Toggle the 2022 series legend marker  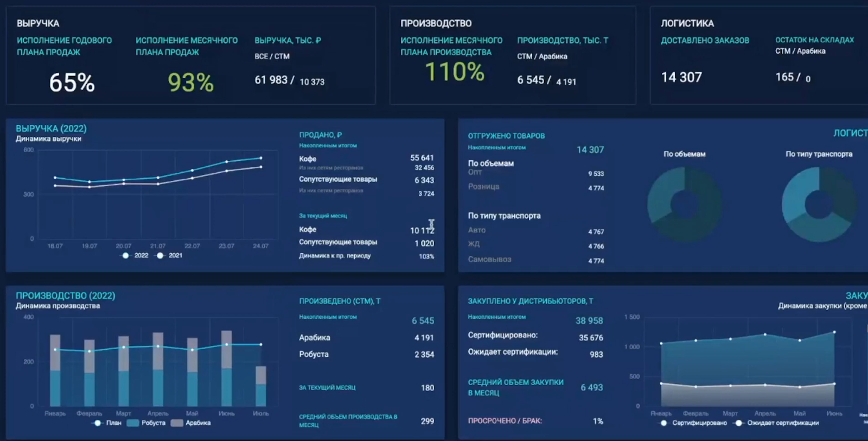pyautogui.click(x=126, y=255)
